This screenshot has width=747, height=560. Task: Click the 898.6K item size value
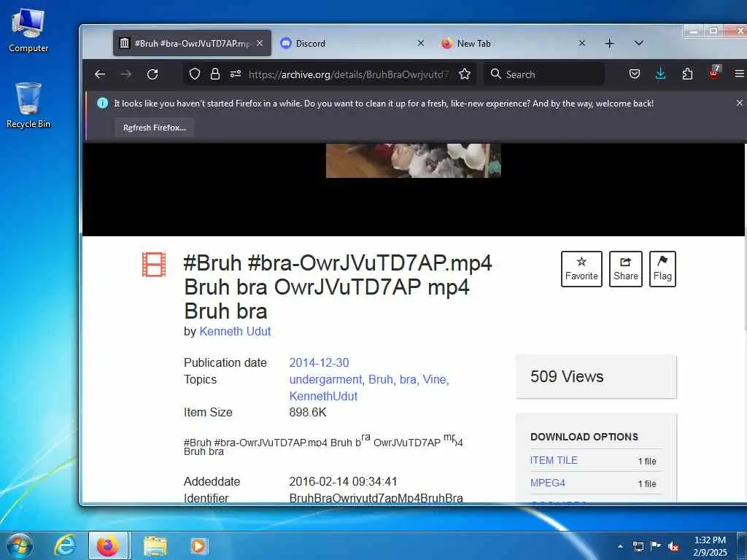point(308,413)
